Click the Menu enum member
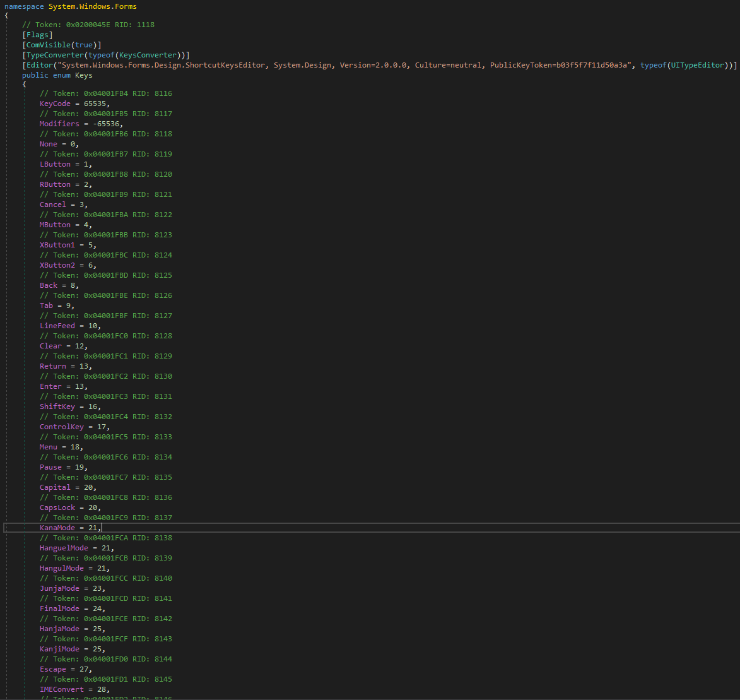This screenshot has height=700, width=740. (48, 447)
